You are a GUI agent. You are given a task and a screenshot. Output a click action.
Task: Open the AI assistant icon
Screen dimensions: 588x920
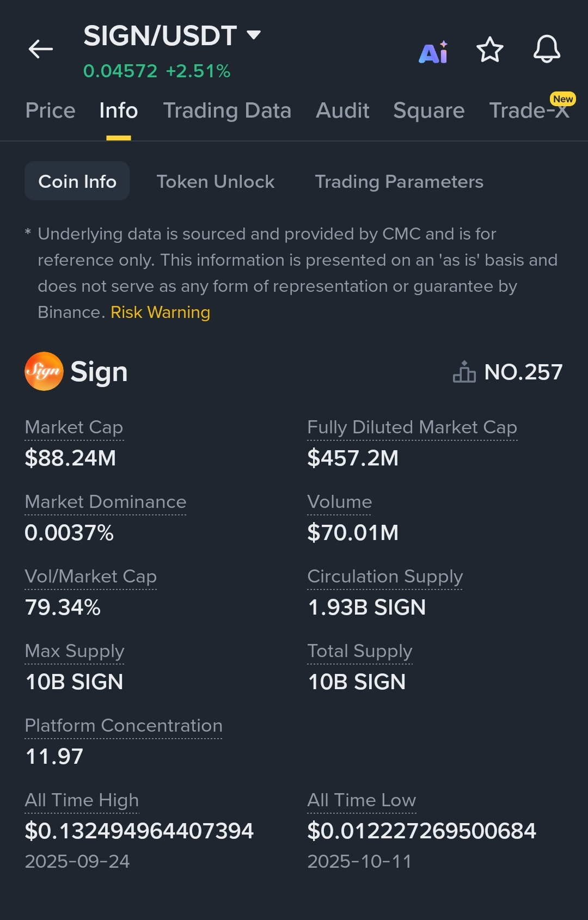pyautogui.click(x=433, y=52)
